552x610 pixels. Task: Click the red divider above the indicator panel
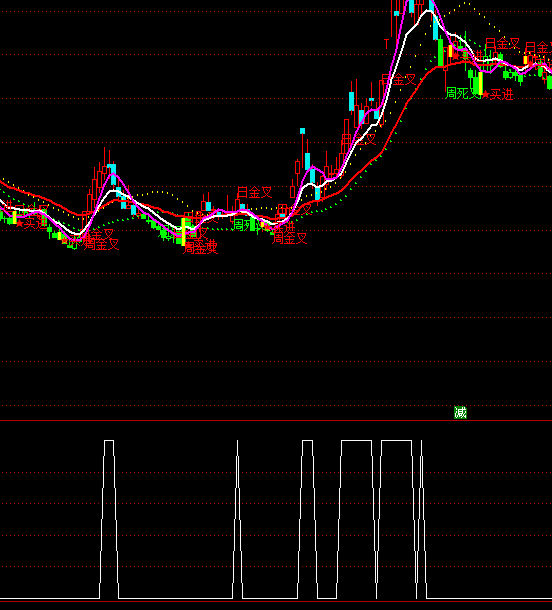[x=276, y=421]
